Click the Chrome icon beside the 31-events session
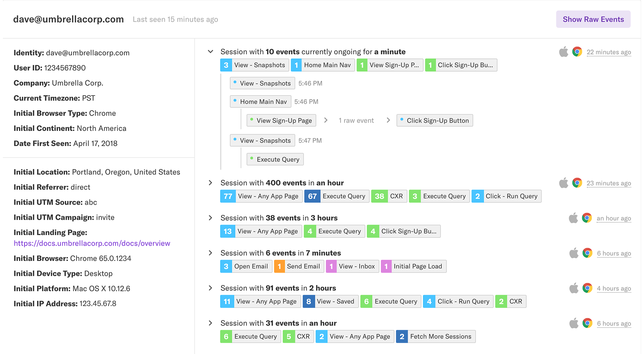 point(587,323)
